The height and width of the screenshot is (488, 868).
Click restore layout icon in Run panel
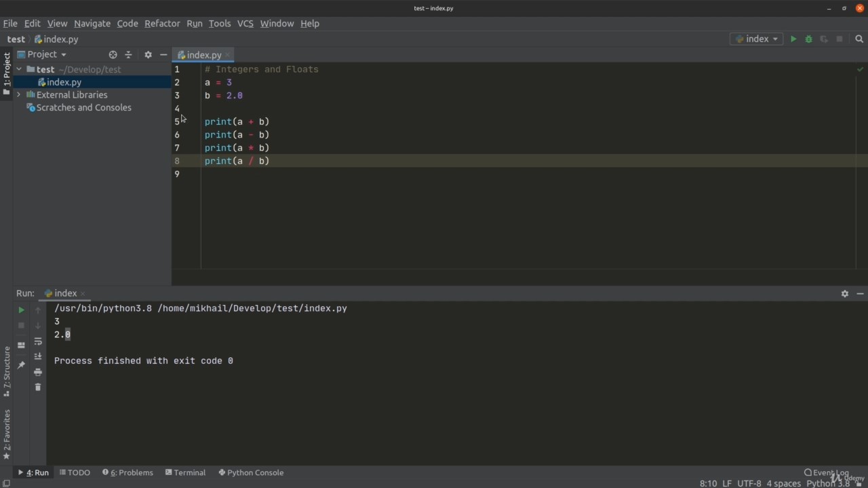coord(21,345)
